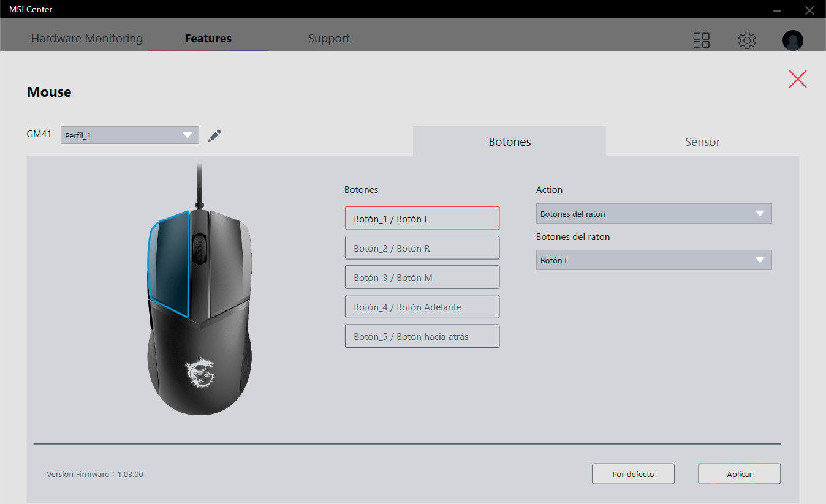Click the Por defecto button
This screenshot has height=504, width=826.
(x=633, y=474)
